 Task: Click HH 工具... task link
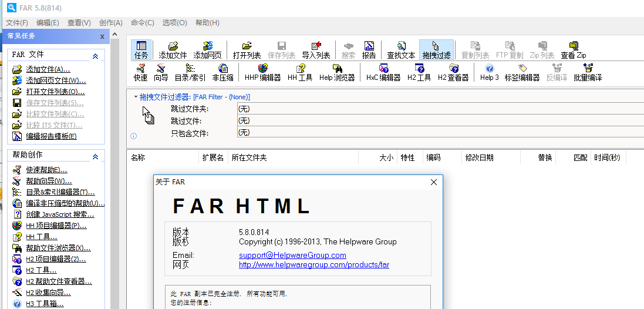[42, 237]
